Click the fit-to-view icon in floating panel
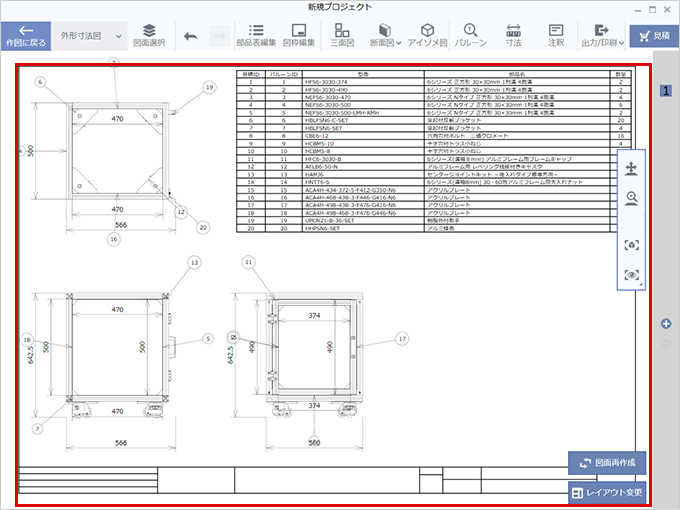The height and width of the screenshot is (510, 680). pyautogui.click(x=631, y=245)
